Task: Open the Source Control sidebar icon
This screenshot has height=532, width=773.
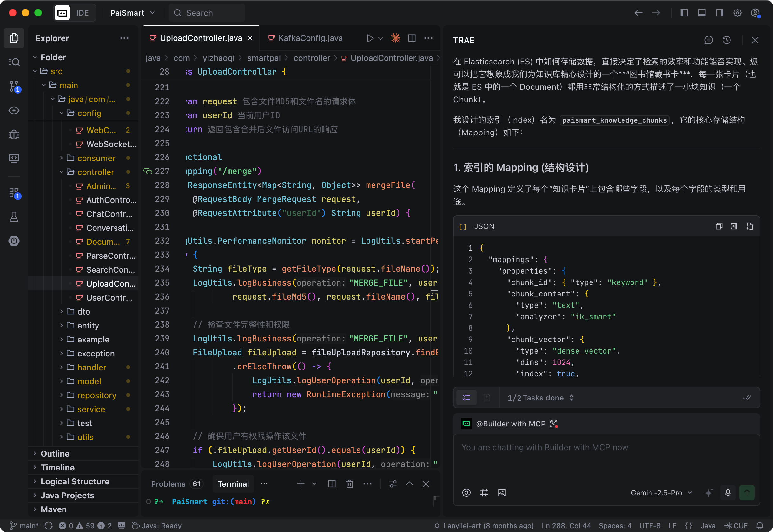Action: (x=14, y=86)
